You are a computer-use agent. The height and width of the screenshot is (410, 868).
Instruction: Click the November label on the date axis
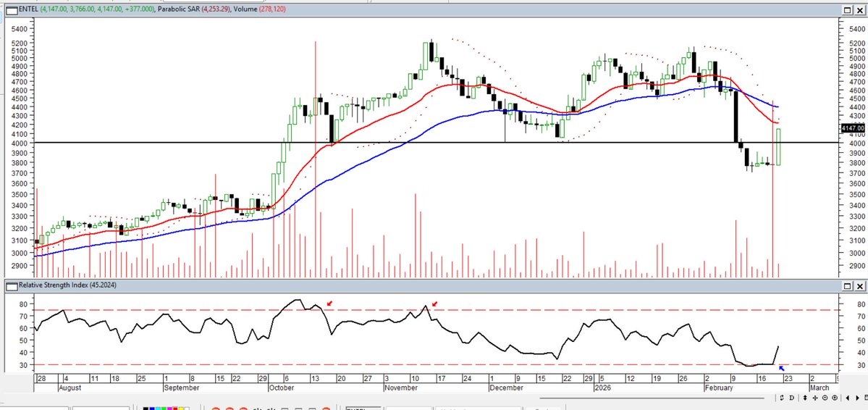coord(401,388)
